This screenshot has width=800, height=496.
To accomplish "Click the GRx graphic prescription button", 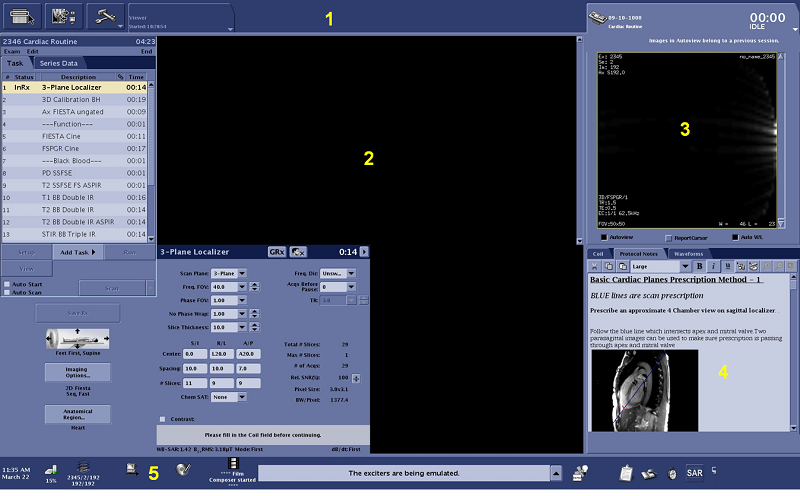I will [277, 252].
